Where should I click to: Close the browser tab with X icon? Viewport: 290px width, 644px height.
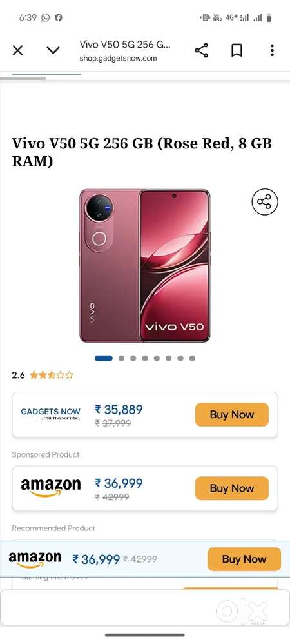click(x=17, y=50)
